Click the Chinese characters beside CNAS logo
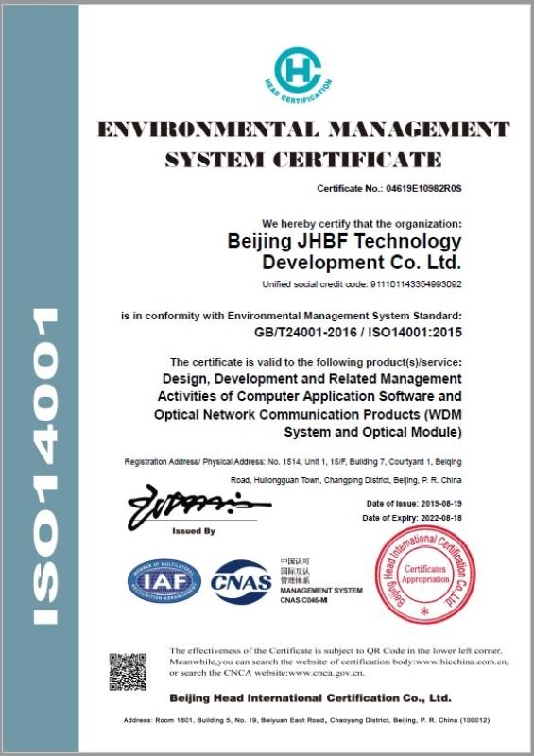The image size is (534, 756). pos(295,571)
